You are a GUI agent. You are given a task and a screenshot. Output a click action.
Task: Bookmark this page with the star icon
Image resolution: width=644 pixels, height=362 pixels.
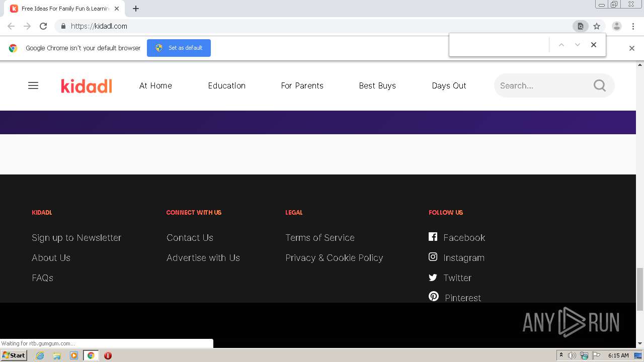(x=597, y=26)
